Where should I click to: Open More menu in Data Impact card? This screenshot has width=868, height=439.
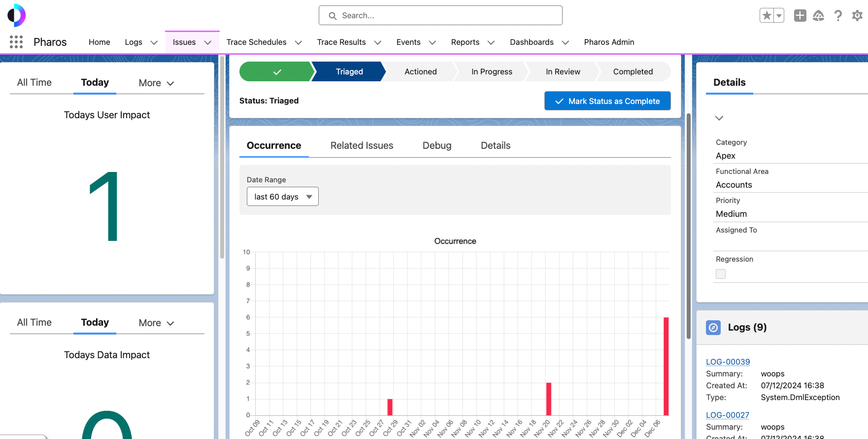[157, 323]
